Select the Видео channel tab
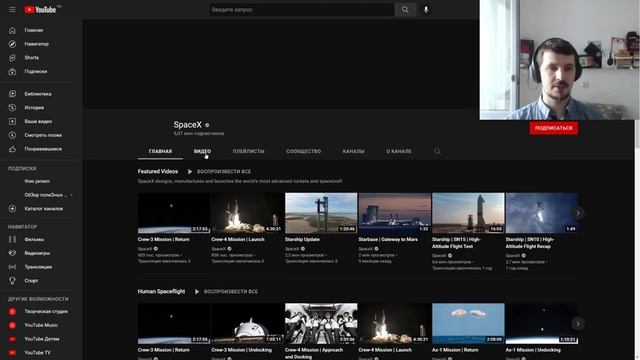This screenshot has width=640, height=360. tap(202, 151)
